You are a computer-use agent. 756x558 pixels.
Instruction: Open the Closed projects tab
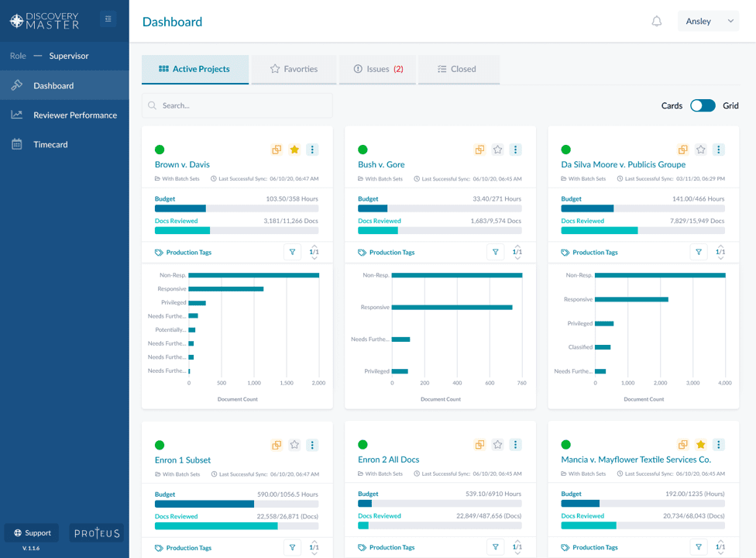457,69
